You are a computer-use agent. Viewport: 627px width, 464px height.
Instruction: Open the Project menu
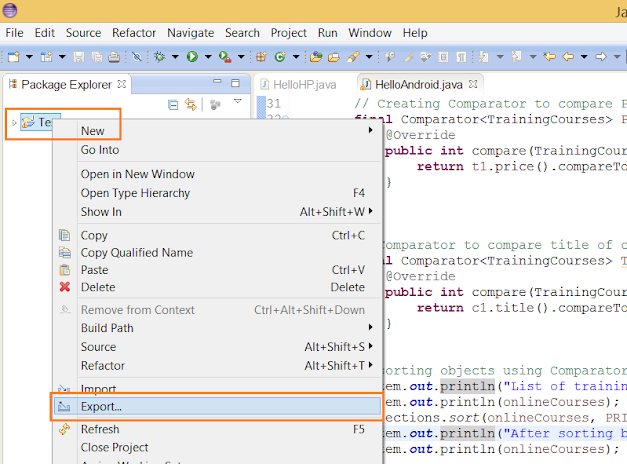pos(288,33)
